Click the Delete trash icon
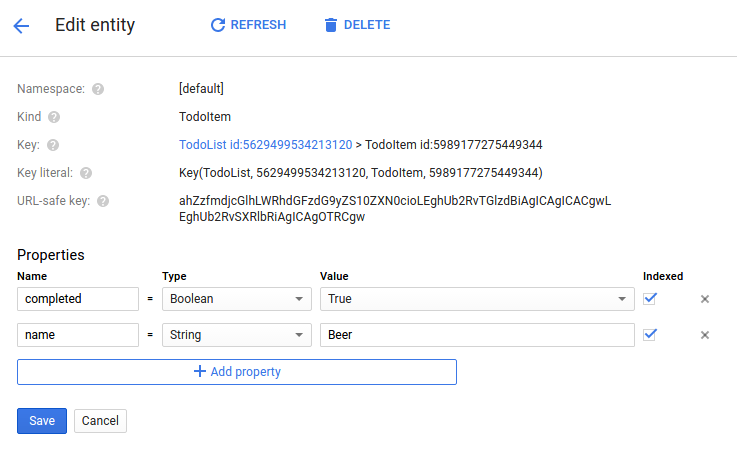This screenshot has height=451, width=737. pyautogui.click(x=331, y=25)
